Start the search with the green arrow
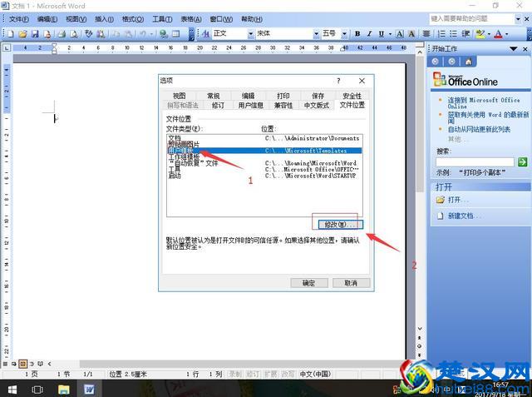 pos(522,162)
